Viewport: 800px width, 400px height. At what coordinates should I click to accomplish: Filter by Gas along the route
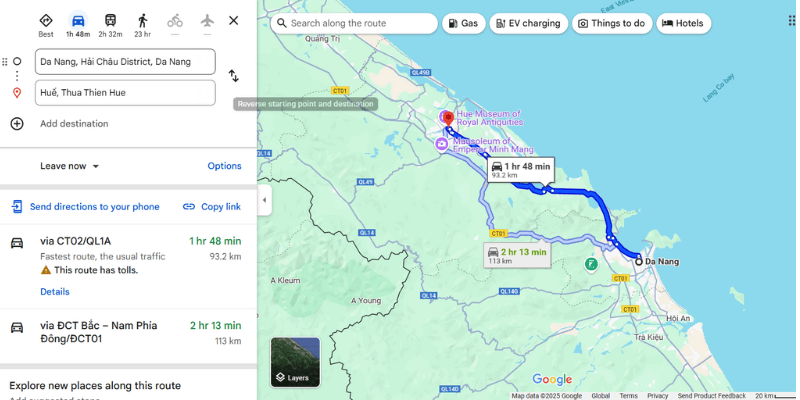(461, 23)
